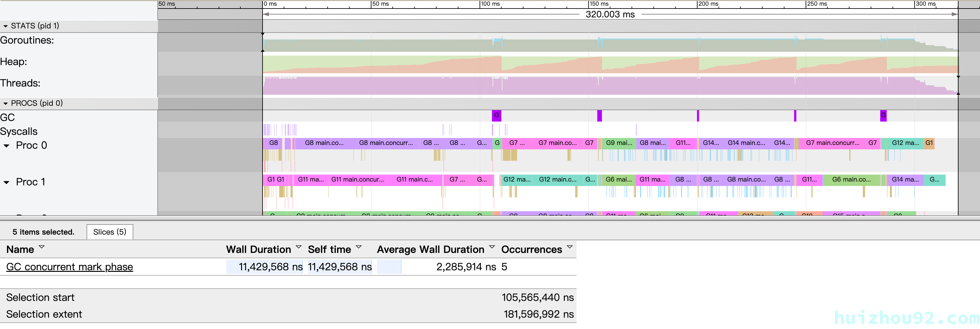
Task: Select 'G9 mai...' slice in Proc 0
Action: click(619, 143)
